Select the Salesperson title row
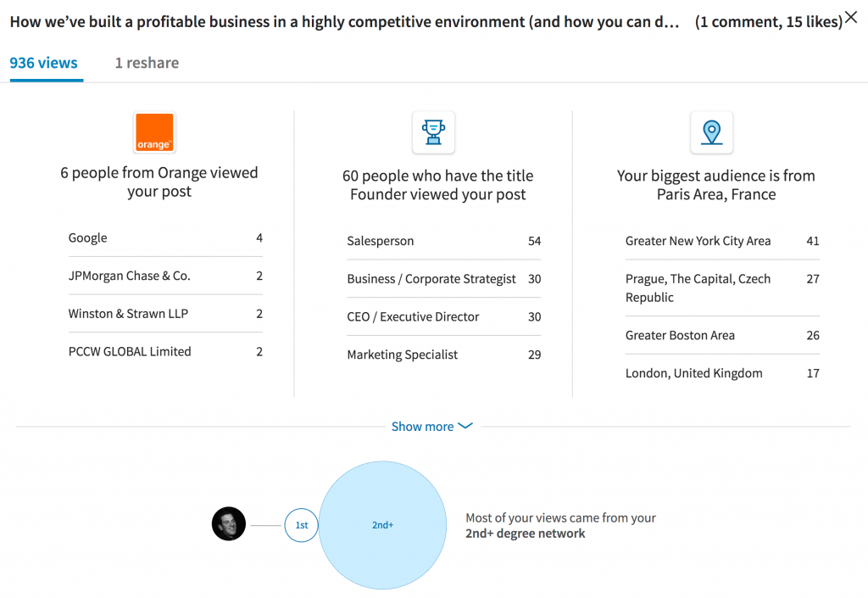Image resolution: width=868 pixels, height=598 pixels. (443, 242)
